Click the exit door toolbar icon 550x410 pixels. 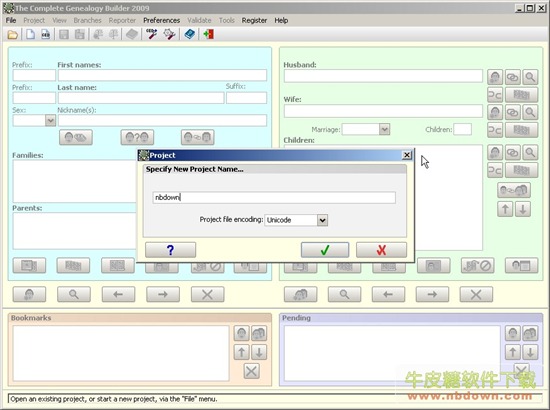coord(208,34)
